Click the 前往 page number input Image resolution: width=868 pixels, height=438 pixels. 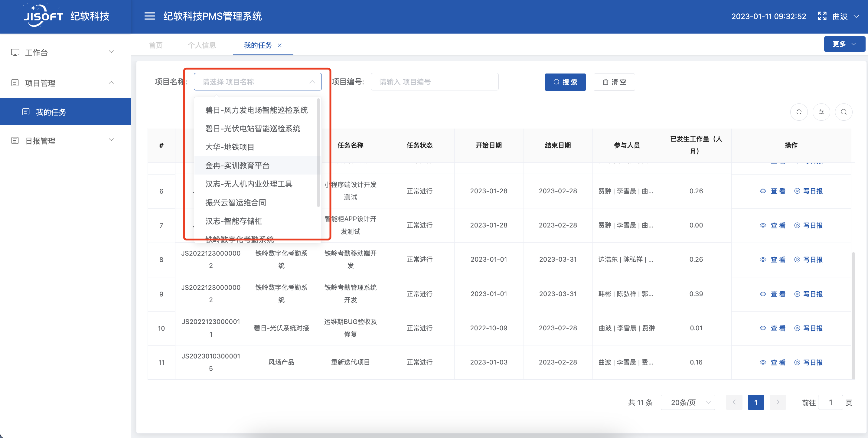[830, 402]
